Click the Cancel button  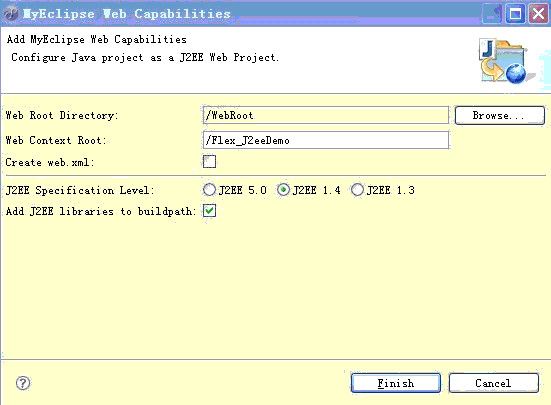tap(493, 383)
